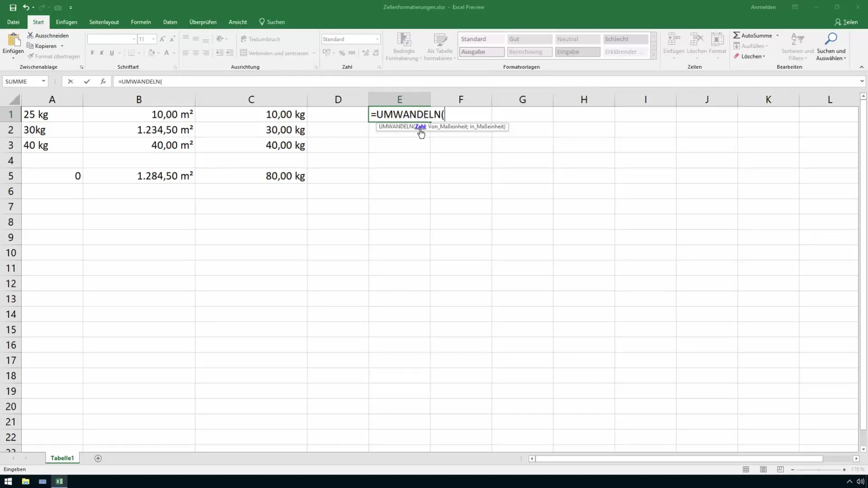Click the decrease decimal places icon
Image resolution: width=868 pixels, height=488 pixels.
[376, 53]
